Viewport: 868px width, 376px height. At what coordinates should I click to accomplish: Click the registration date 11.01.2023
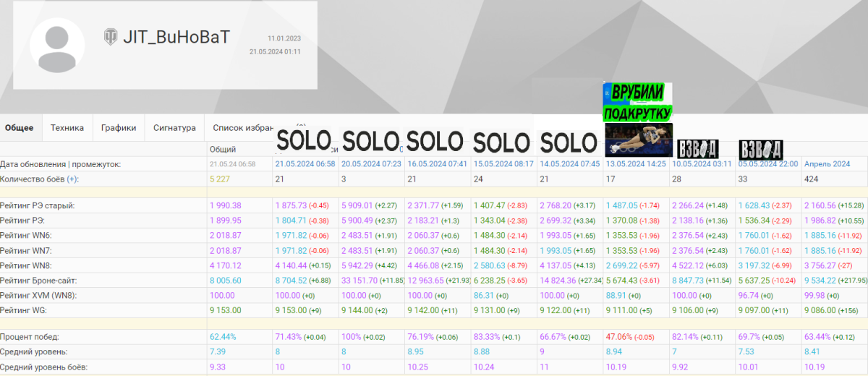pyautogui.click(x=284, y=38)
